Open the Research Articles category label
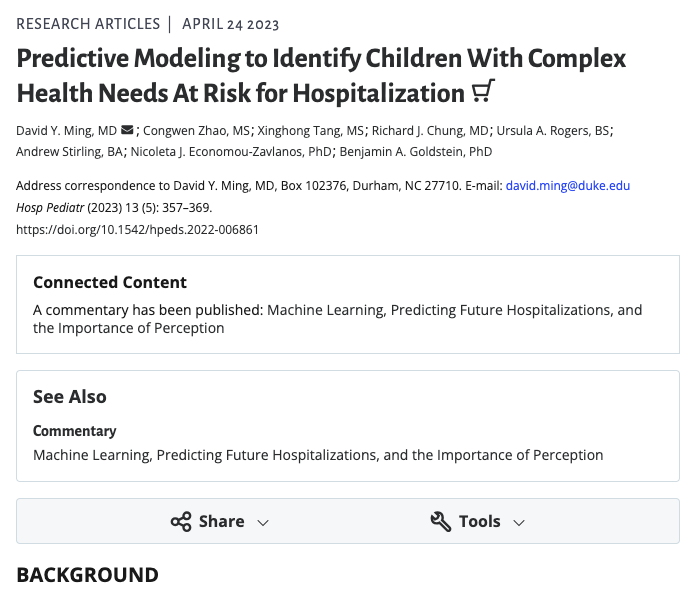The height and width of the screenshot is (590, 696). 88,23
